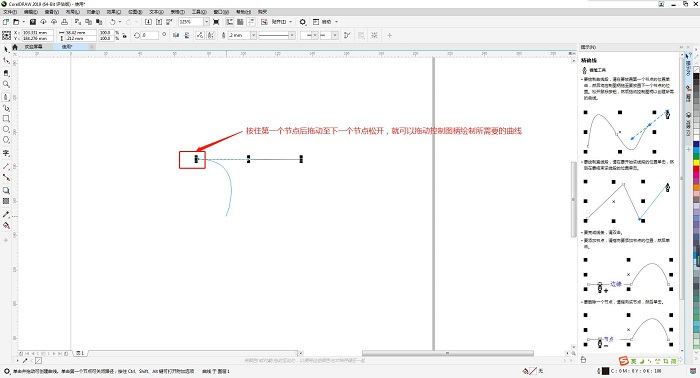The width and height of the screenshot is (700, 378).
Task: Select the Shape edit tool
Action: [6, 60]
